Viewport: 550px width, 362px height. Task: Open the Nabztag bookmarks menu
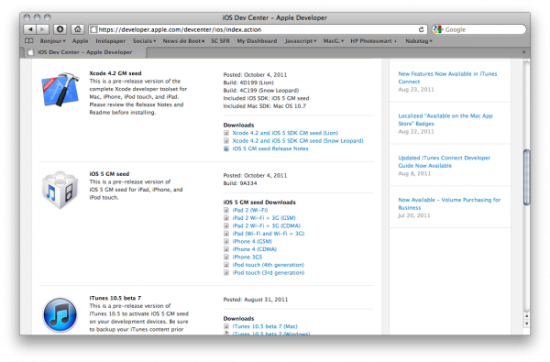click(x=419, y=41)
